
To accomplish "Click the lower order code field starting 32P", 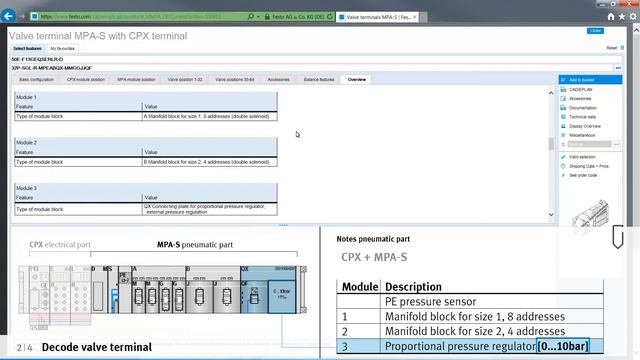I will click(x=312, y=68).
